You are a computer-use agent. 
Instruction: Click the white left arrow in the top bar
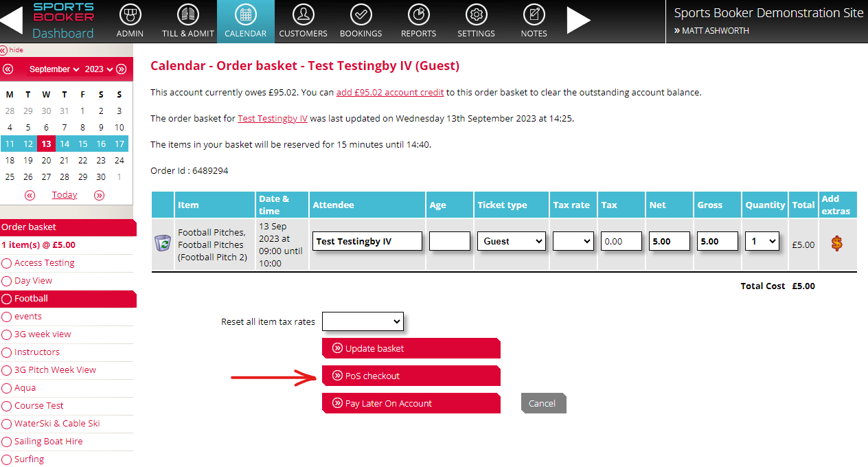tap(12, 21)
